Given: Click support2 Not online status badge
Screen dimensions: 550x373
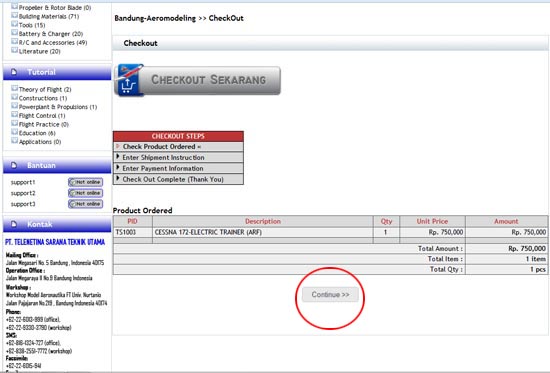Looking at the screenshot, I should [86, 193].
